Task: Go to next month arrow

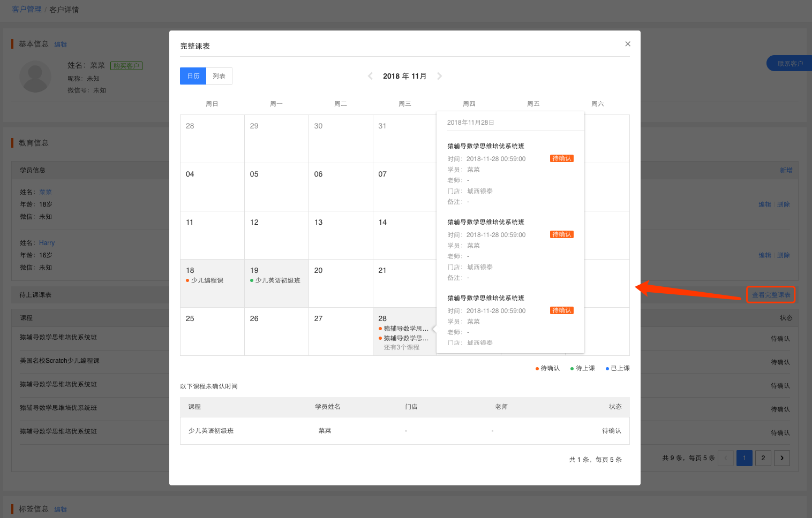Action: coord(440,76)
